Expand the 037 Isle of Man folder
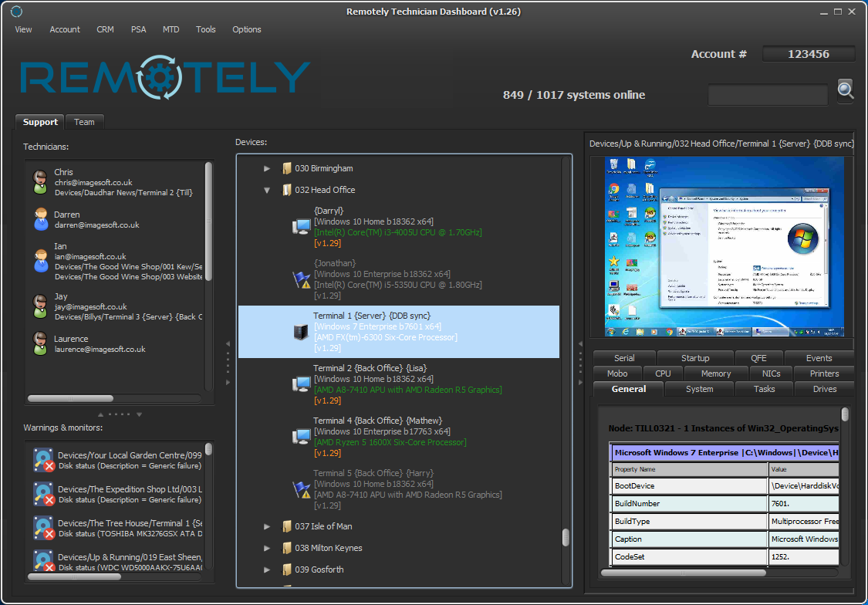This screenshot has width=868, height=605. pos(267,526)
